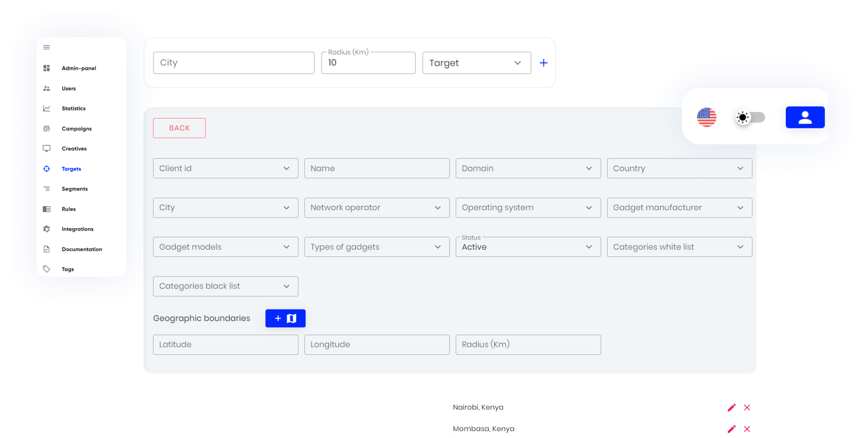Toggle the light/dark theme switch

point(751,118)
